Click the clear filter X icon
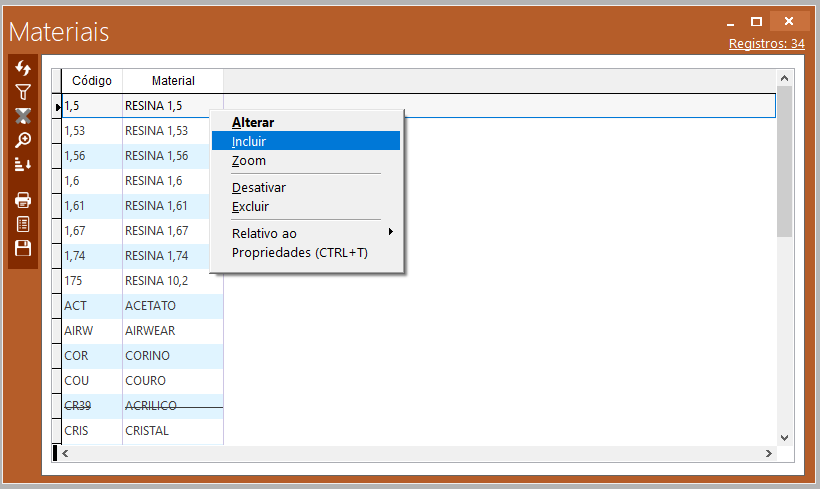Image resolution: width=820 pixels, height=489 pixels. 22,116
